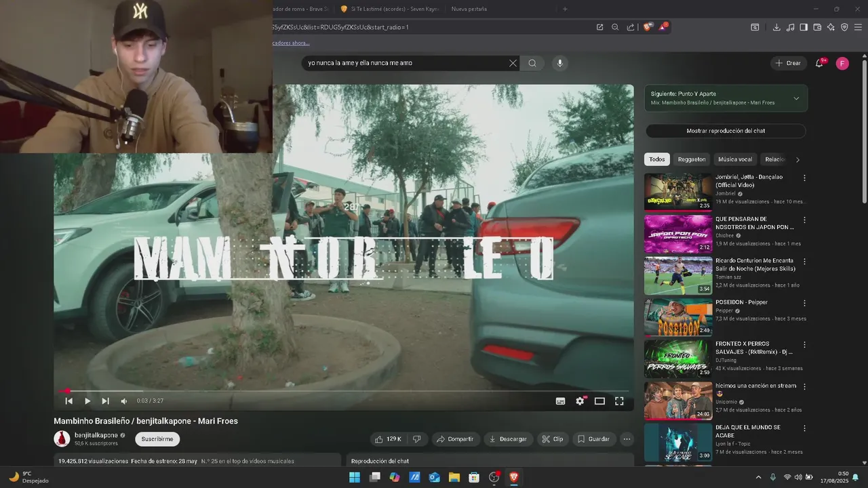Play the video
Image resolution: width=868 pixels, height=488 pixels.
[x=87, y=401]
